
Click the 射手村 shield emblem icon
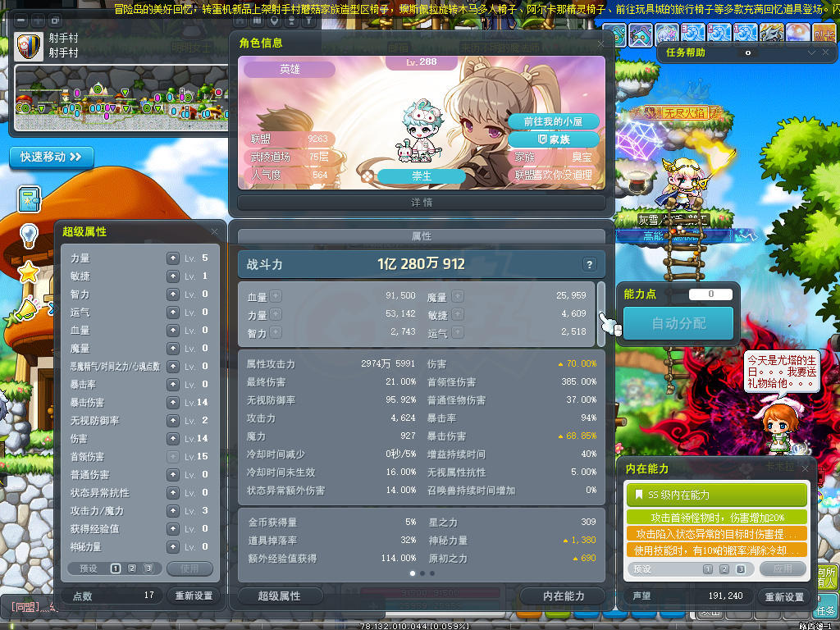tap(29, 46)
